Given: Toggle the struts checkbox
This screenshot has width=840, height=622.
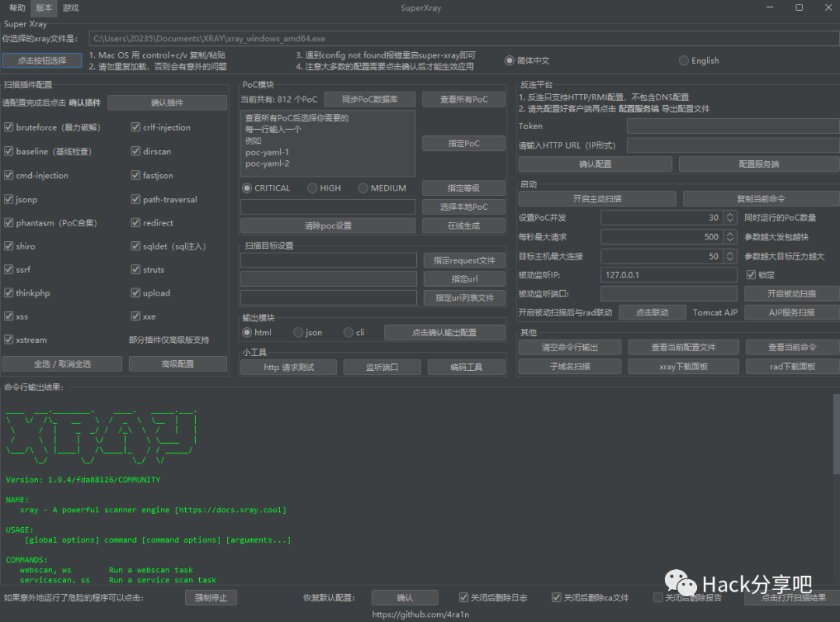Looking at the screenshot, I should 135,270.
